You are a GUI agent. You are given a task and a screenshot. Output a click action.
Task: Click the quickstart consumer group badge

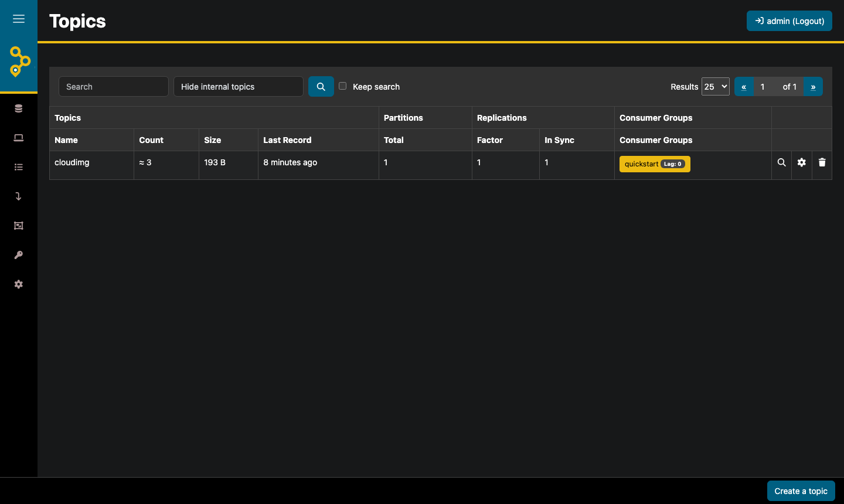(x=655, y=164)
